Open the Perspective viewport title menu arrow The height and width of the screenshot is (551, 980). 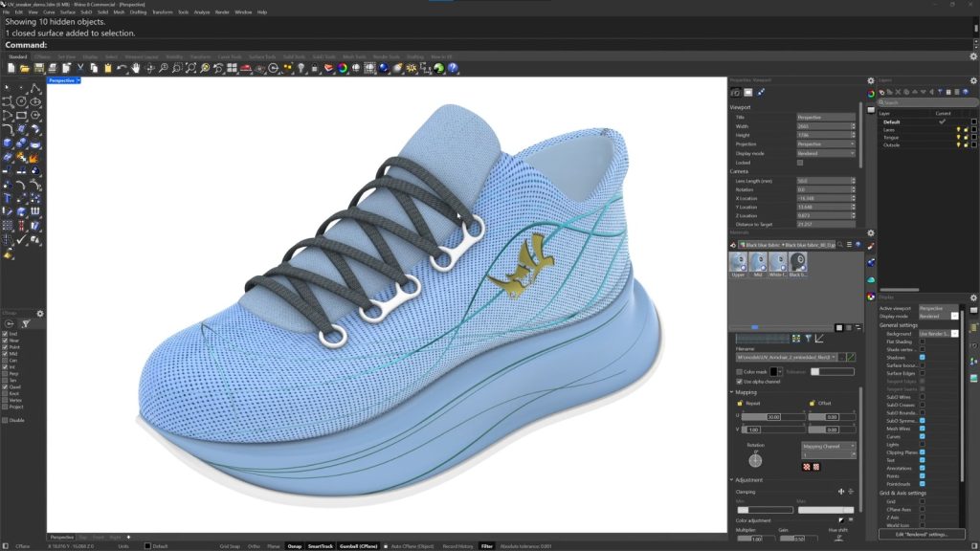tap(78, 80)
